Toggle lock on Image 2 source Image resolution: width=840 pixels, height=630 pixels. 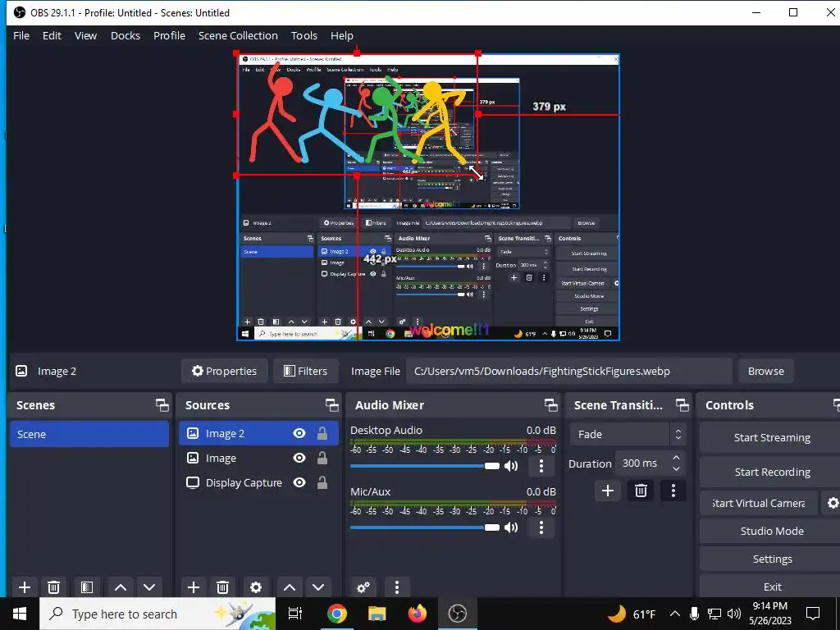pos(322,433)
